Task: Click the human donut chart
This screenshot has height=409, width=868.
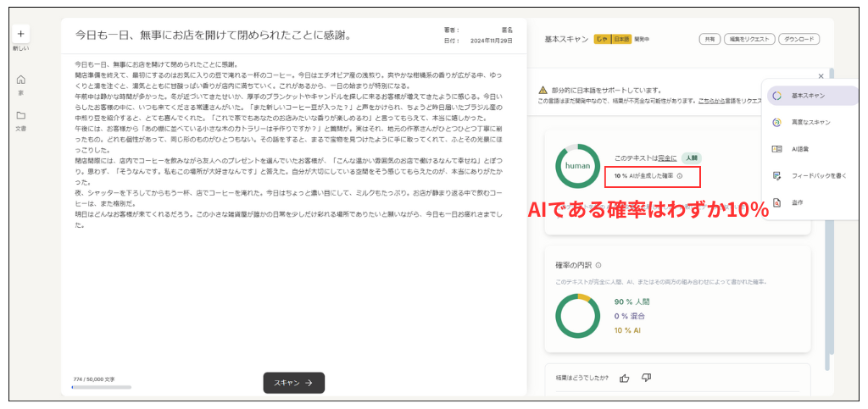Action: coord(578,166)
